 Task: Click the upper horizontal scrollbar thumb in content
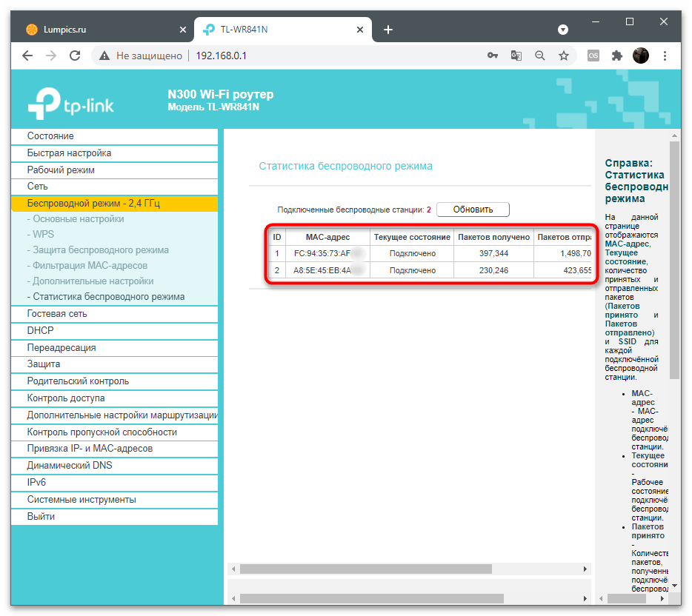pyautogui.click(x=366, y=569)
